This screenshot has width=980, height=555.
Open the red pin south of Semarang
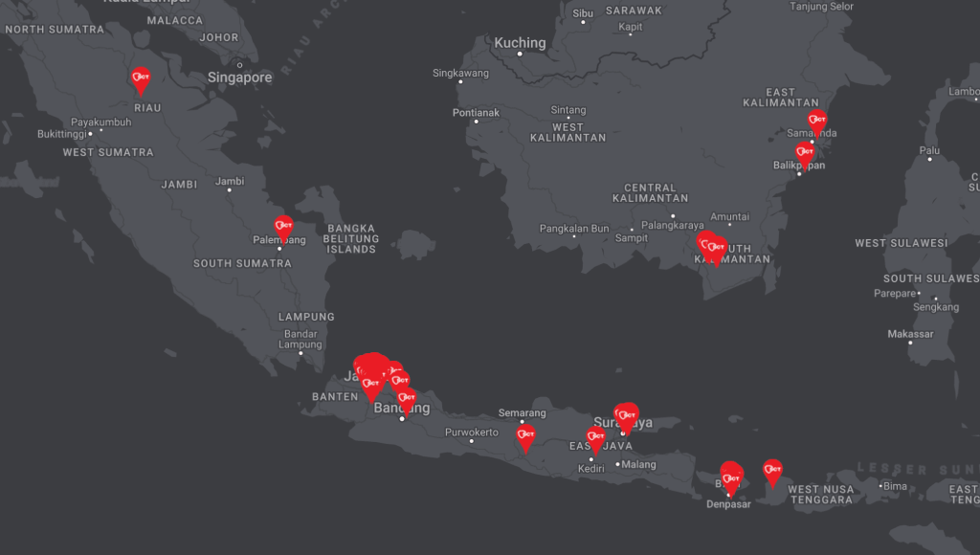(x=525, y=438)
